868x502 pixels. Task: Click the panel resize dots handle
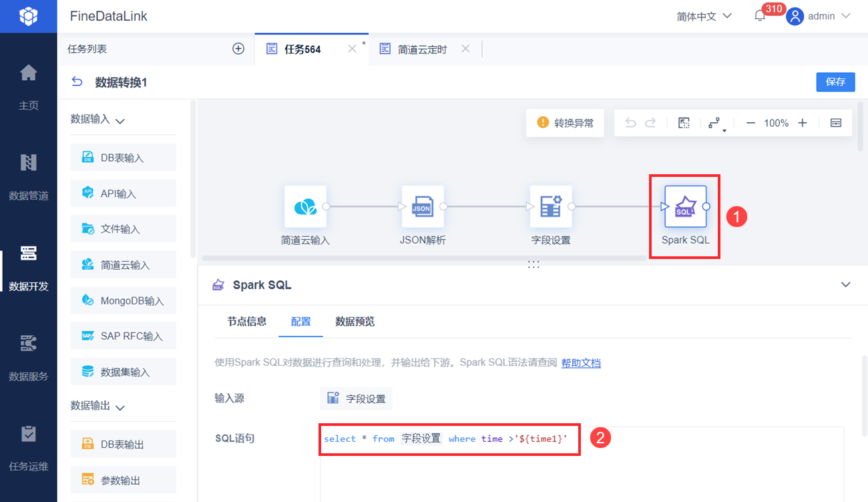[x=533, y=264]
